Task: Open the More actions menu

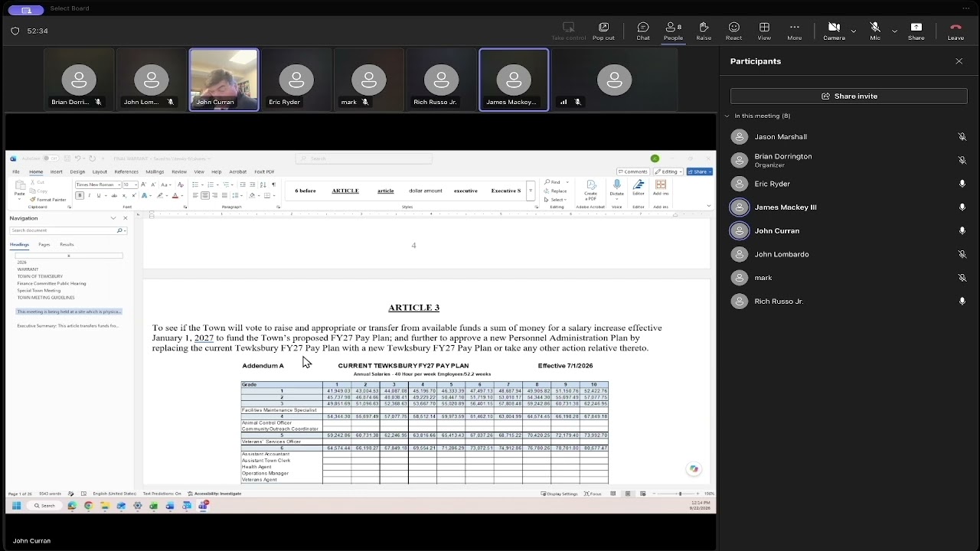Action: click(795, 31)
